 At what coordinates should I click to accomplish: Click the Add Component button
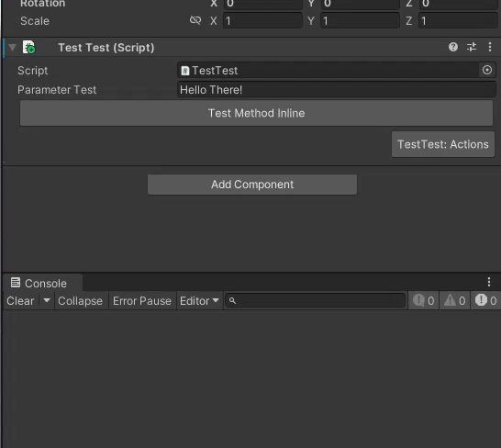tap(252, 185)
